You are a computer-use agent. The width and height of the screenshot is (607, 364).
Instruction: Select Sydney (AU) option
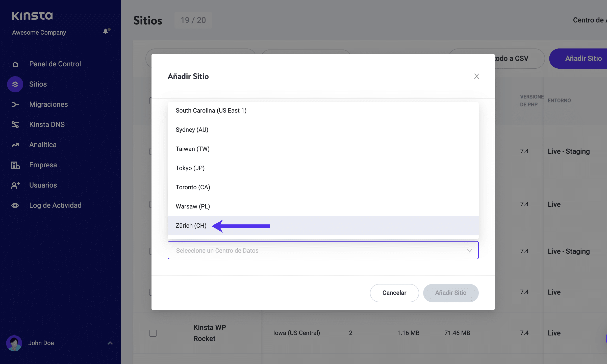[x=192, y=130]
